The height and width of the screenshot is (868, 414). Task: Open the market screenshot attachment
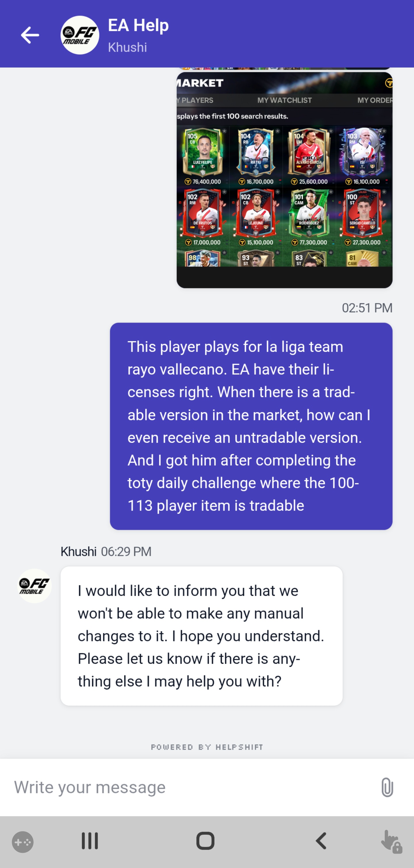284,180
